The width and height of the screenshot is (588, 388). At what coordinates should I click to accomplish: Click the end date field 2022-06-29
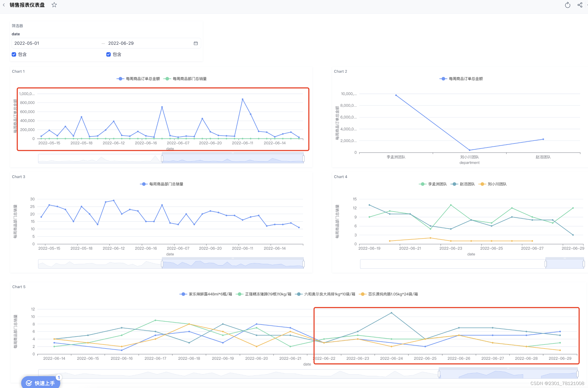[x=149, y=43]
